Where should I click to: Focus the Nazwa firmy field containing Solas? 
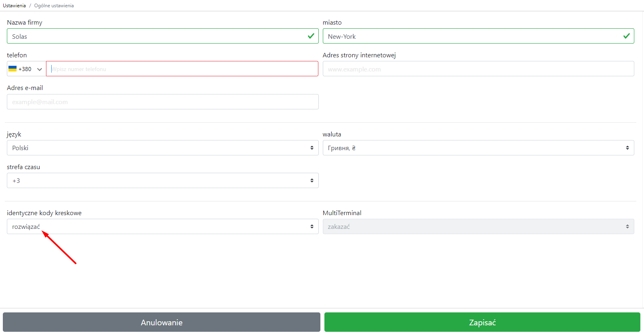coord(157,36)
